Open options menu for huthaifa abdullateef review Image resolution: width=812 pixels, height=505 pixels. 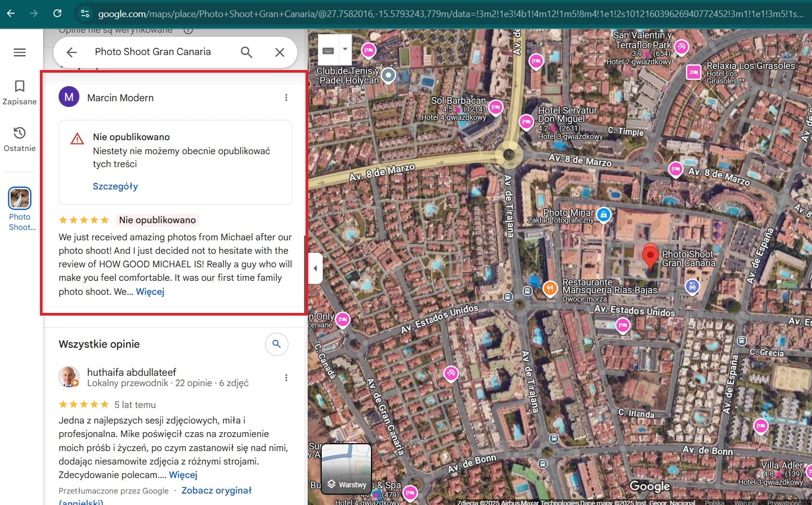[286, 378]
